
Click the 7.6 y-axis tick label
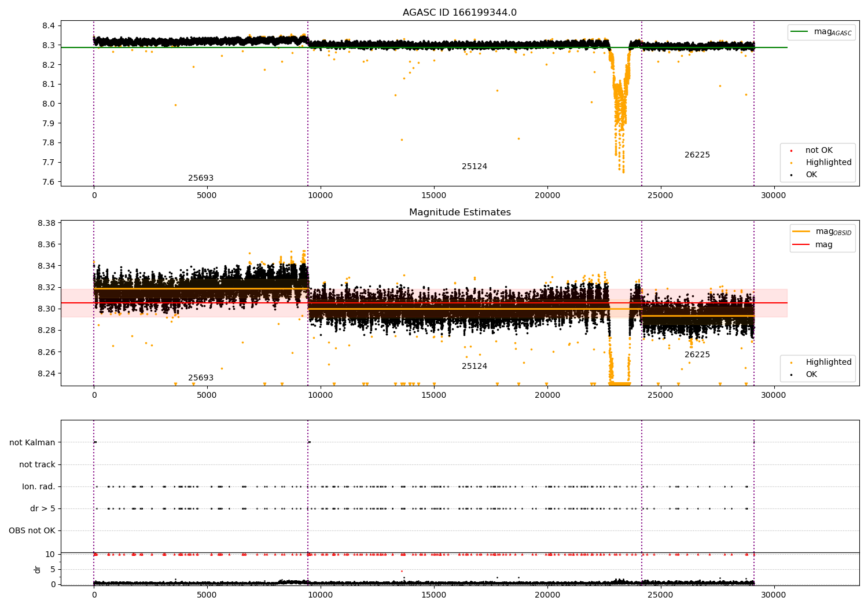pyautogui.click(x=49, y=182)
